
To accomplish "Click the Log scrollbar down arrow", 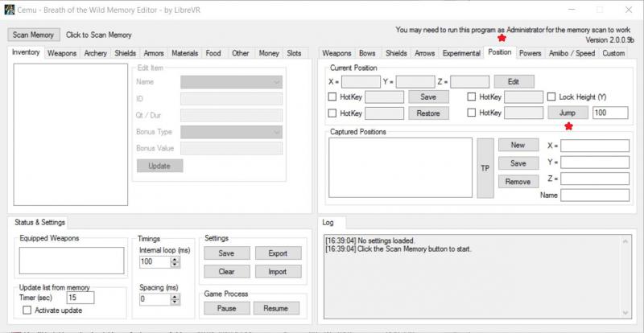I will (625, 313).
